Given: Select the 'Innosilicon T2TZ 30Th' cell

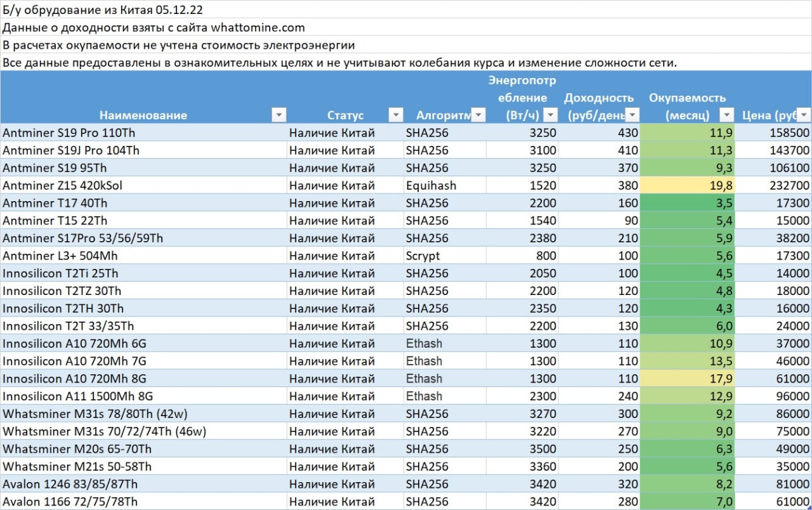Looking at the screenshot, I should tap(143, 291).
